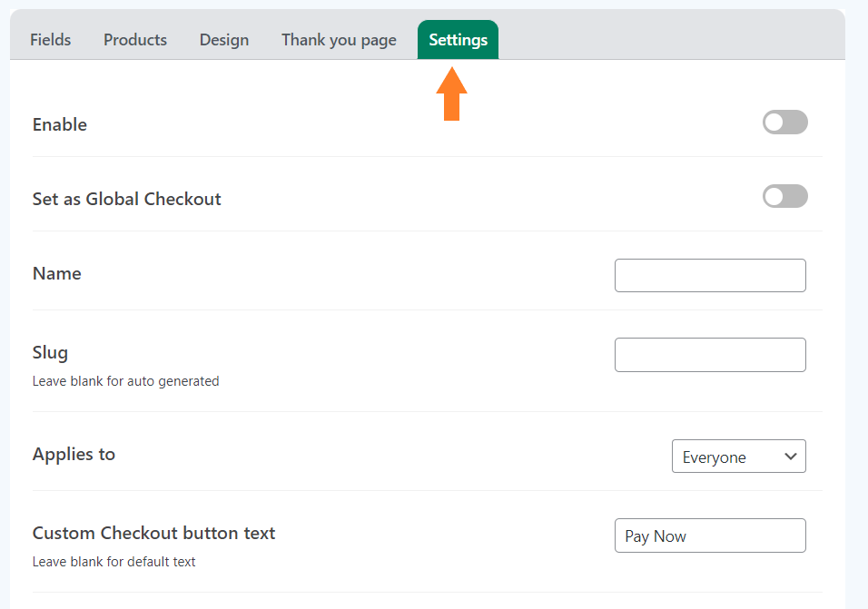The height and width of the screenshot is (609, 868).
Task: Switch to the Products tab
Action: point(135,40)
